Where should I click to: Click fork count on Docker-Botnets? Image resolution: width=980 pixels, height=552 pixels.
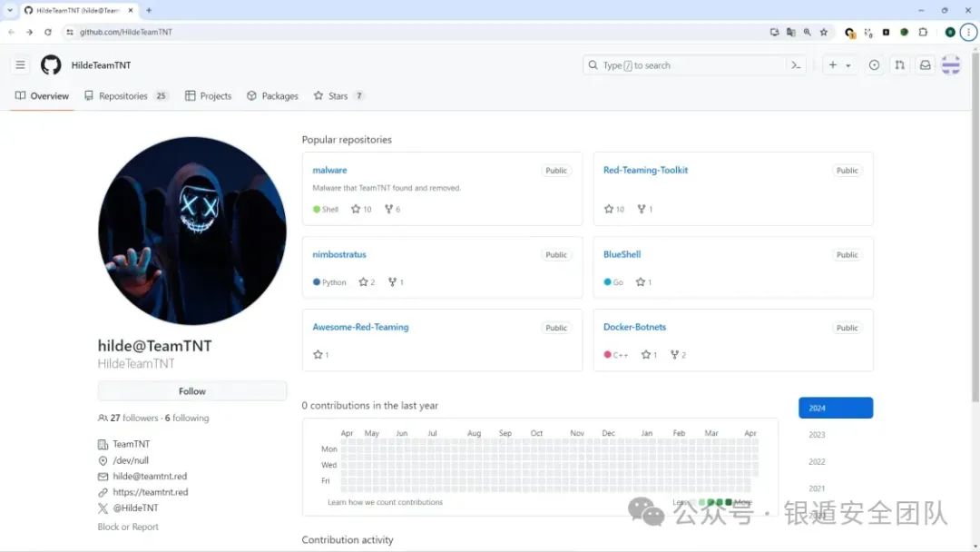(678, 355)
